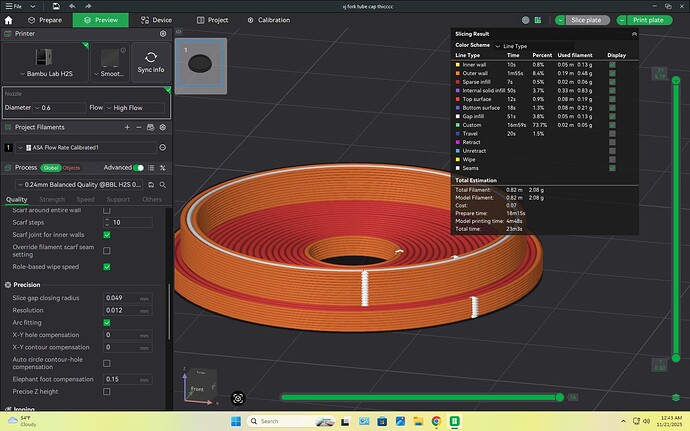This screenshot has width=690, height=431.
Task: Click the Home icon
Action: tap(8, 20)
